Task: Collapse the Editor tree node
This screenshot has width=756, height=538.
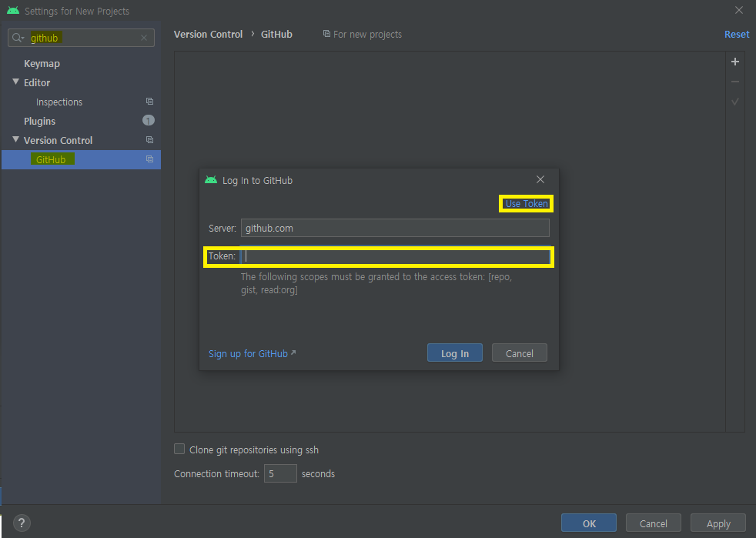Action: (15, 82)
